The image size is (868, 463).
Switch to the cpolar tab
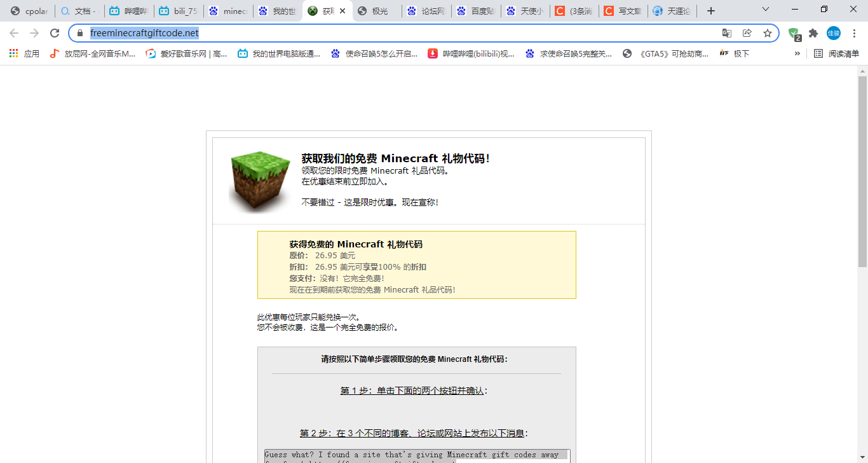[x=29, y=11]
